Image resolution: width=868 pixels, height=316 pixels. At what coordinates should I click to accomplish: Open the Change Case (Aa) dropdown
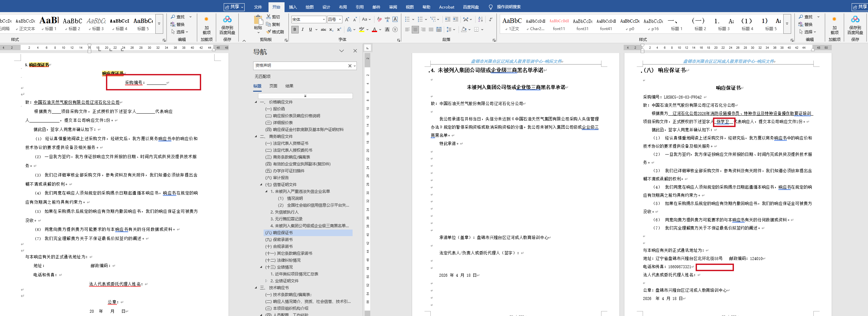[x=366, y=20]
